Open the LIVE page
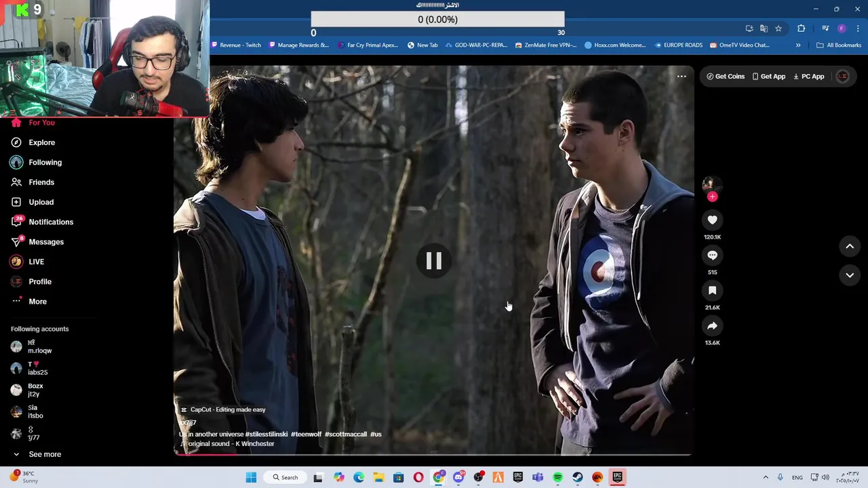The height and width of the screenshot is (488, 868). [27, 262]
